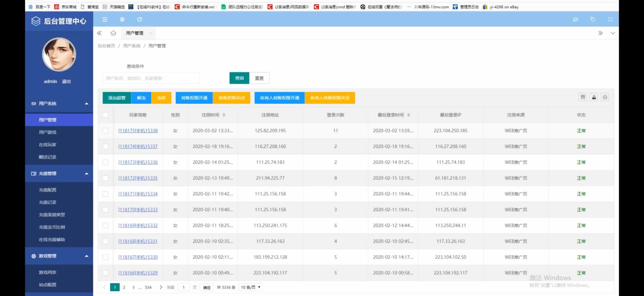The height and width of the screenshot is (296, 644).
Task: Open the column filter icon
Action: click(583, 97)
